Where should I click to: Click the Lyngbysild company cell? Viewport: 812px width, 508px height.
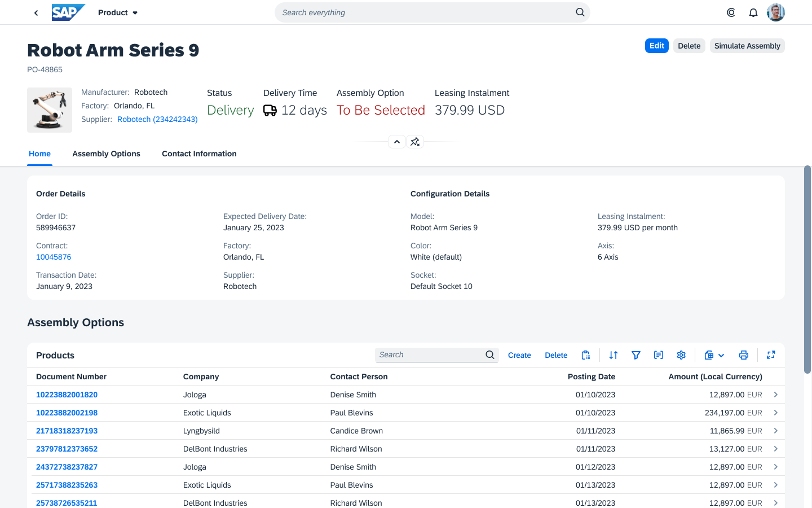point(201,431)
